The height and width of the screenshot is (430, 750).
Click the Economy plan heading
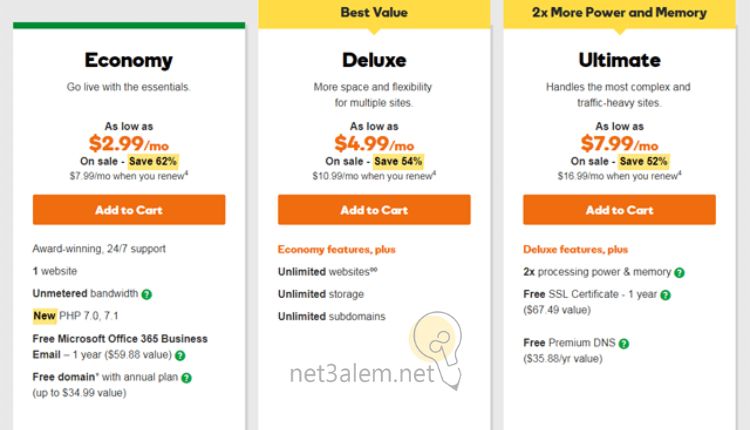pyautogui.click(x=129, y=60)
